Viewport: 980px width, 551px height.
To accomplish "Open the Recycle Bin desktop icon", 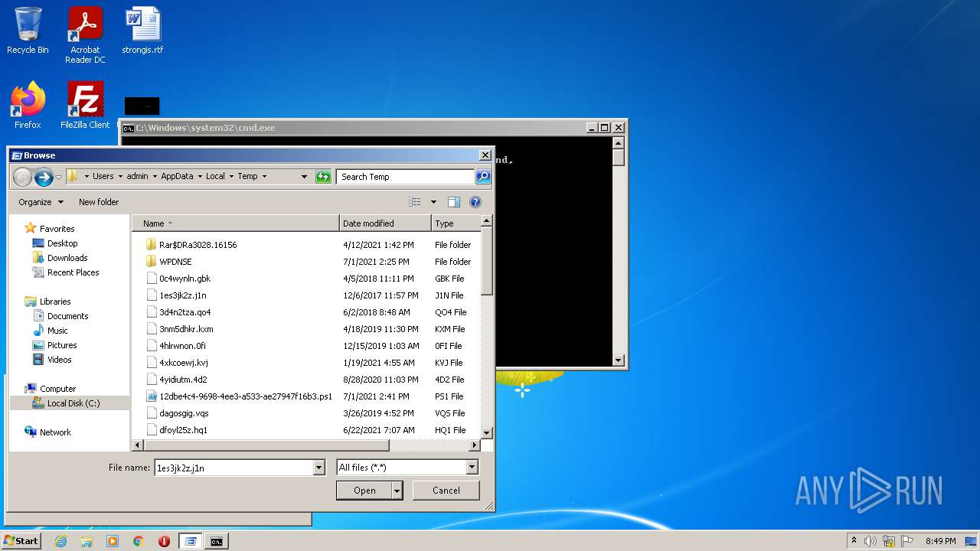I will [28, 31].
